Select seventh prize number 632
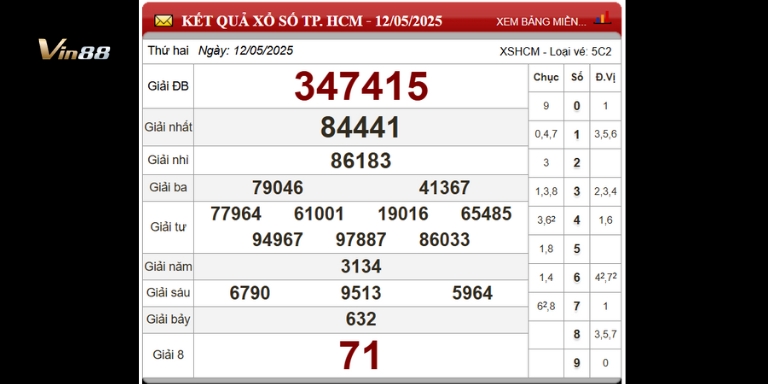This screenshot has width=768, height=384. (x=361, y=319)
